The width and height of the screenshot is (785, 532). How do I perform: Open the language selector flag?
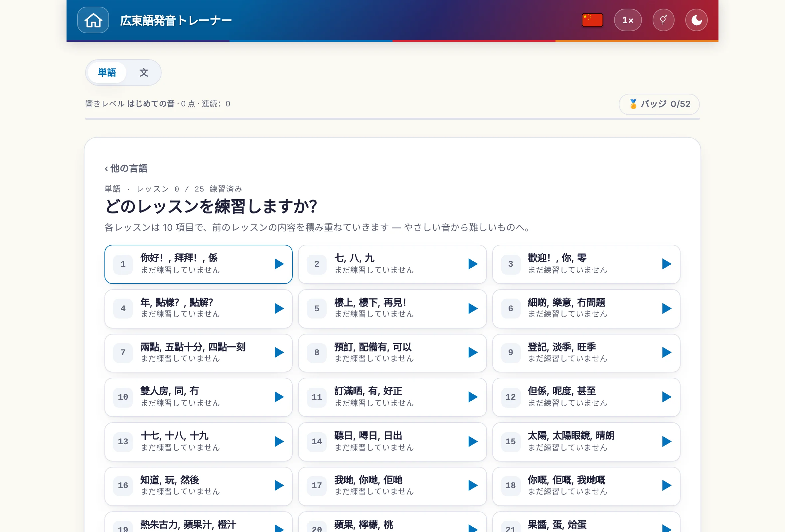[x=592, y=20]
